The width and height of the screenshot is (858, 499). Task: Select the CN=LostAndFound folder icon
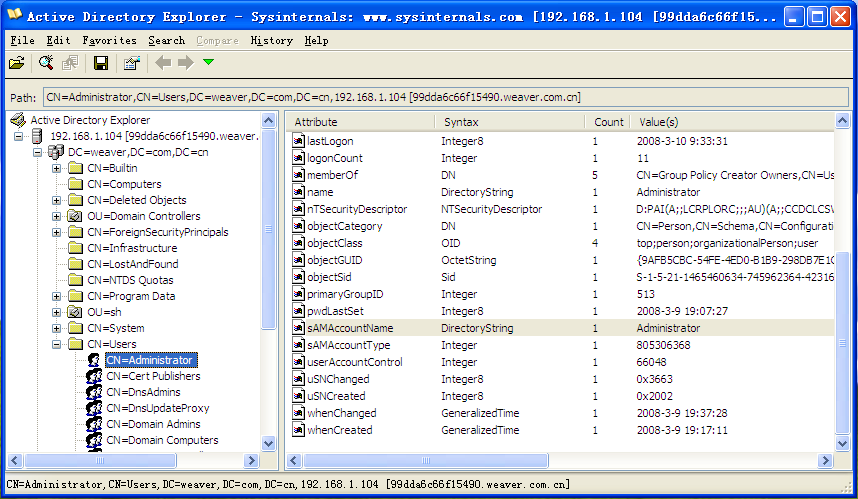(76, 264)
